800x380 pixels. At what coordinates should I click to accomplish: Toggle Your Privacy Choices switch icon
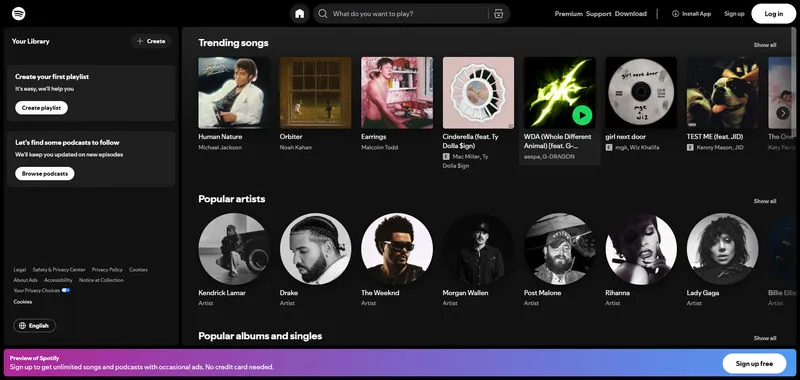tap(66, 290)
